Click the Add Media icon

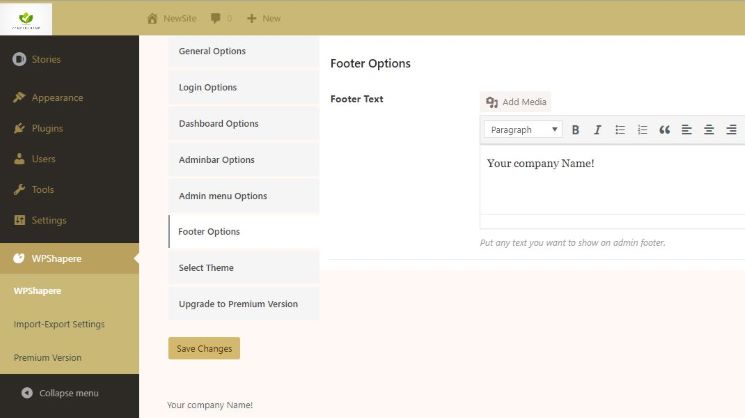coord(492,102)
